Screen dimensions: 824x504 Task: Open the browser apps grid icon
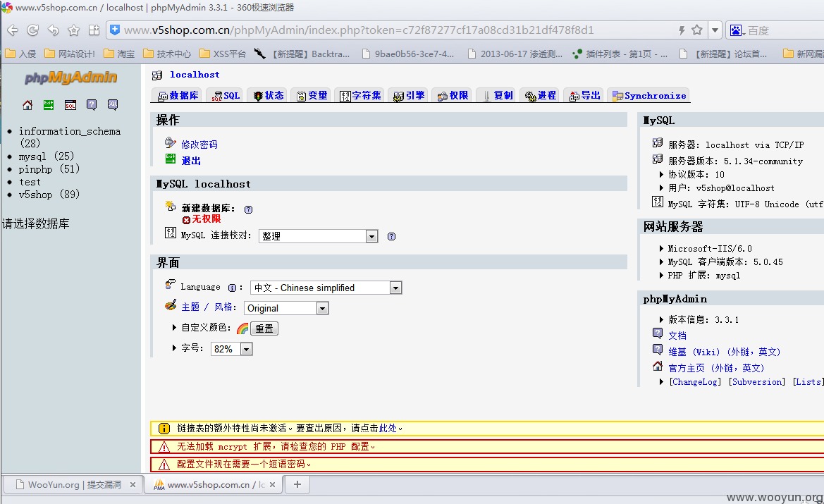point(94,30)
